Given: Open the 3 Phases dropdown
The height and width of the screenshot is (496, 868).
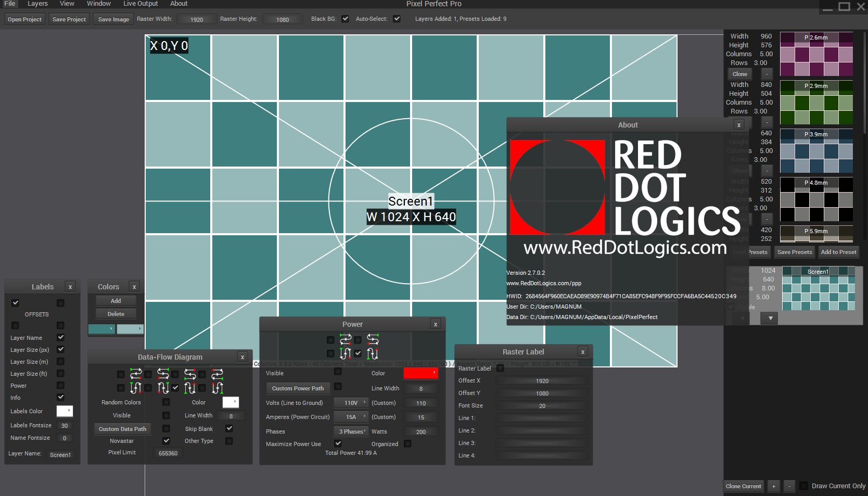Looking at the screenshot, I should [351, 431].
